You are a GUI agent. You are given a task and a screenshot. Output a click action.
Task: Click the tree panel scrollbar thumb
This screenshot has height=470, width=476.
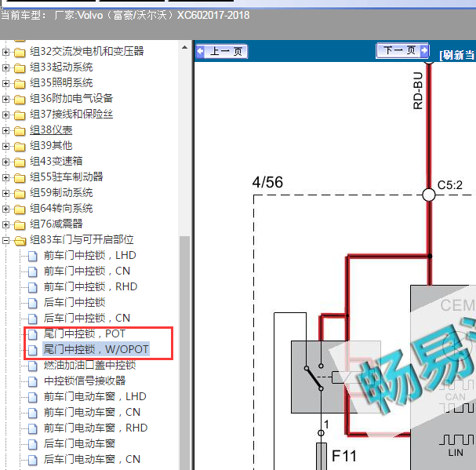(184, 352)
